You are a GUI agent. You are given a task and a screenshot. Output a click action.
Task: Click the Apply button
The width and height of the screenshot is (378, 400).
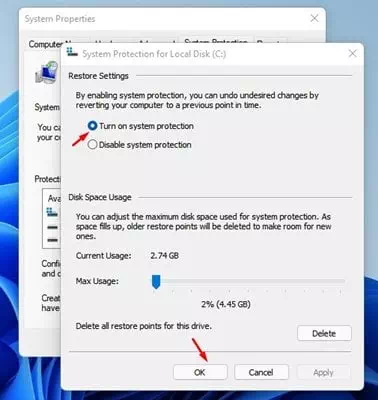(323, 372)
